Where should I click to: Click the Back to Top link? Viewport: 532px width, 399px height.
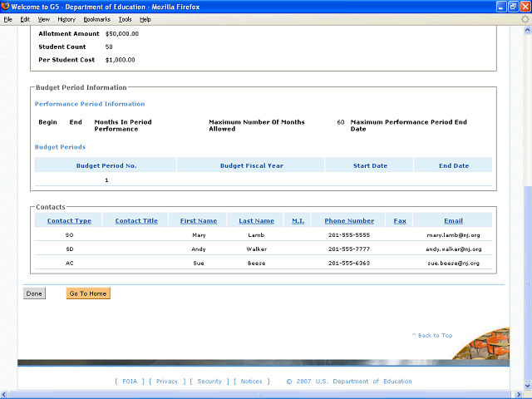(x=432, y=336)
